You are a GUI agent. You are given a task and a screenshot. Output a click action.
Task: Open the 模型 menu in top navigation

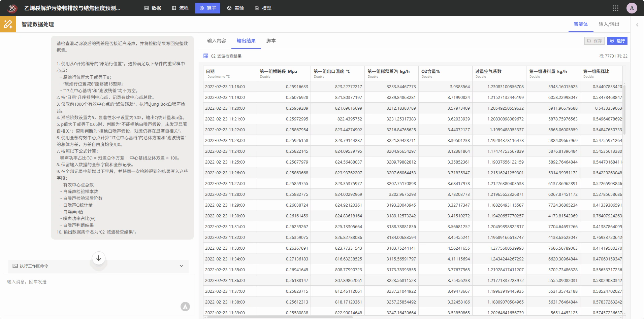point(263,8)
